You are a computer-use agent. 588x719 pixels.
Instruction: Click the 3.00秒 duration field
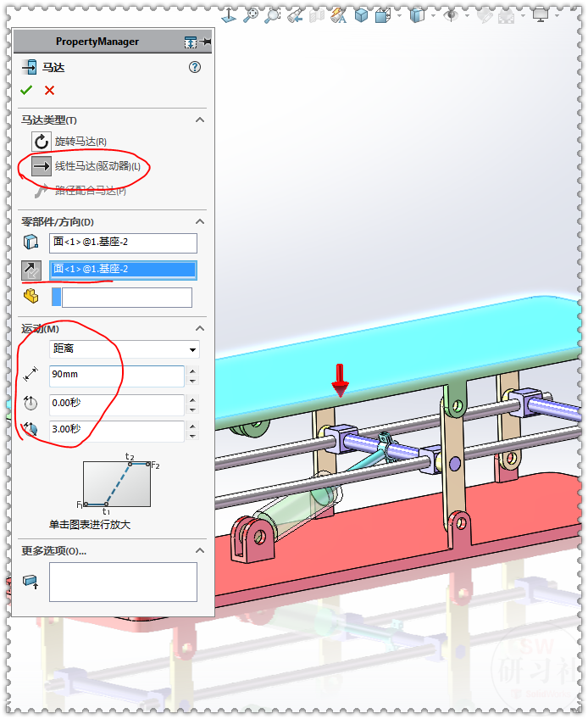coord(117,431)
